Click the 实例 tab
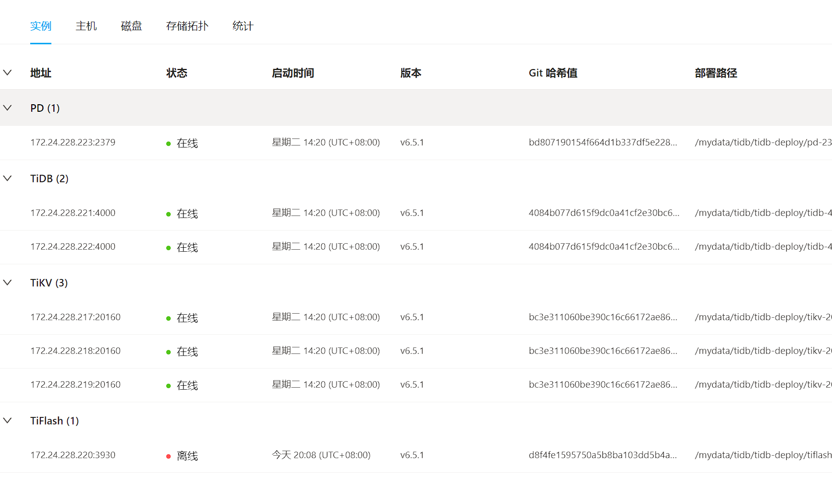Viewport: 832px width, 504px height. (x=41, y=26)
